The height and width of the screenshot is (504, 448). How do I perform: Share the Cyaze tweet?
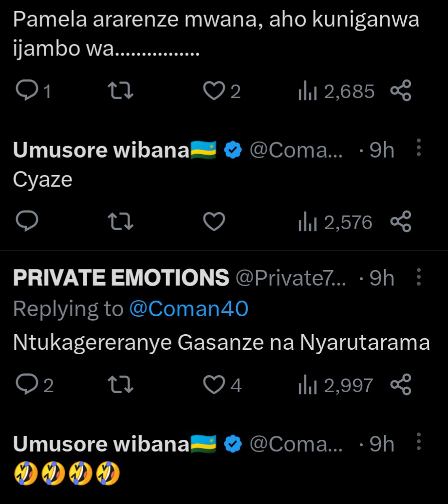click(x=401, y=222)
